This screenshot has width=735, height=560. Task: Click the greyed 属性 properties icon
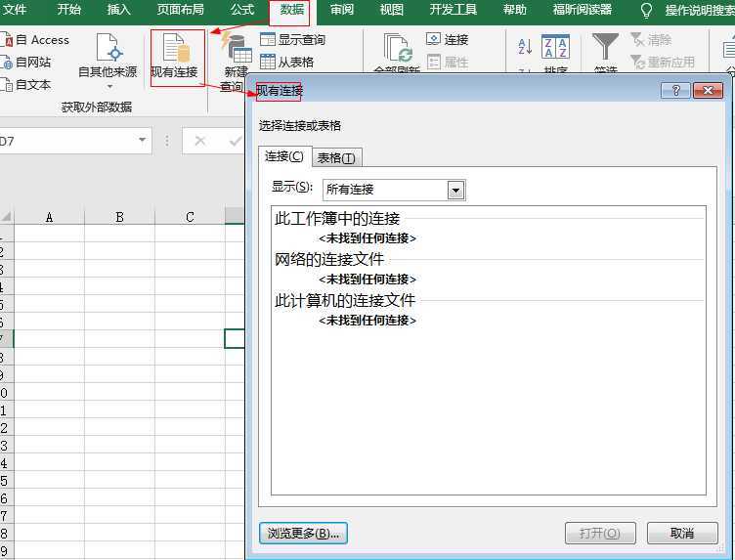[434, 62]
